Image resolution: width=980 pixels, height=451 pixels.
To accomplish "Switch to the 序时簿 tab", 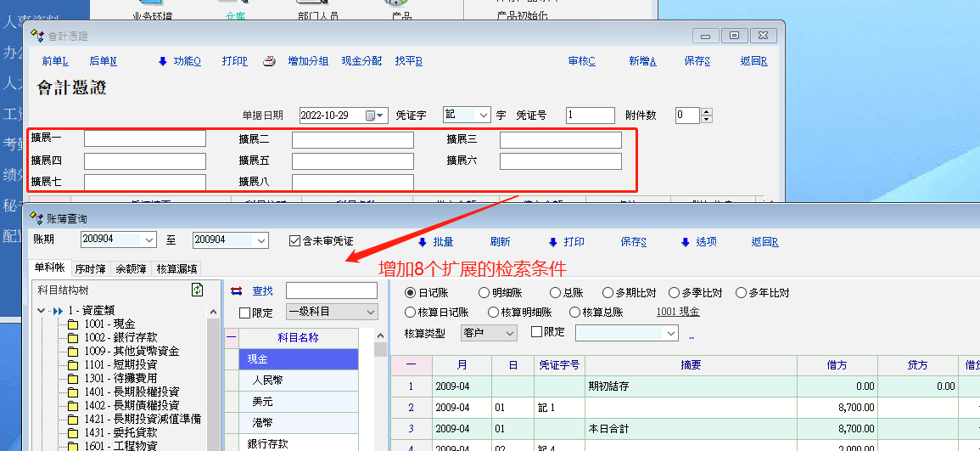I will [90, 268].
